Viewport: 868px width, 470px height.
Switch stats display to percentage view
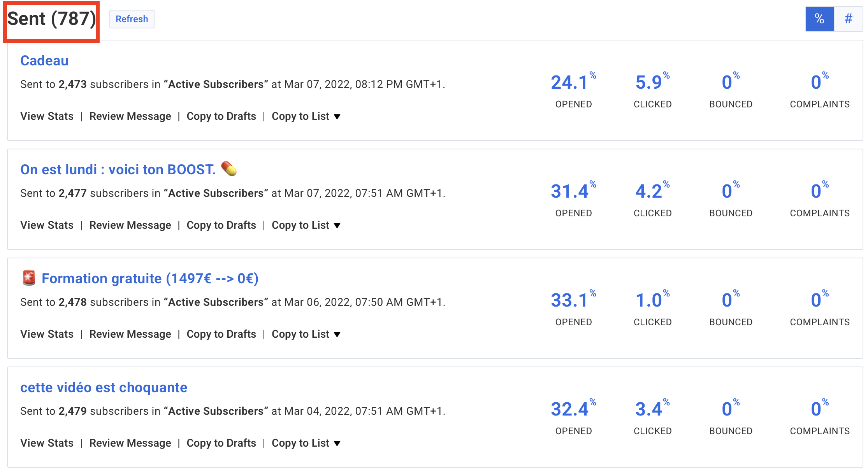819,19
